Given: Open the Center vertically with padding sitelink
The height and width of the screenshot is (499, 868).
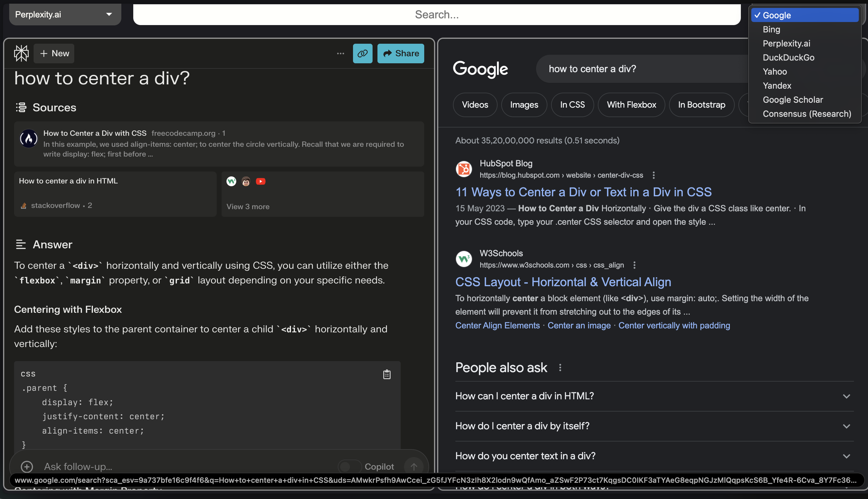Looking at the screenshot, I should (674, 326).
